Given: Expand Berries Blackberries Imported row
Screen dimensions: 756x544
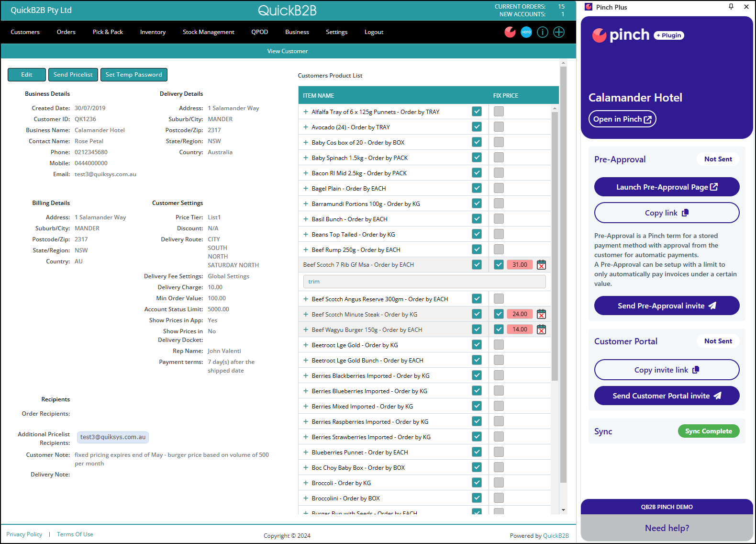Looking at the screenshot, I should click(x=306, y=375).
